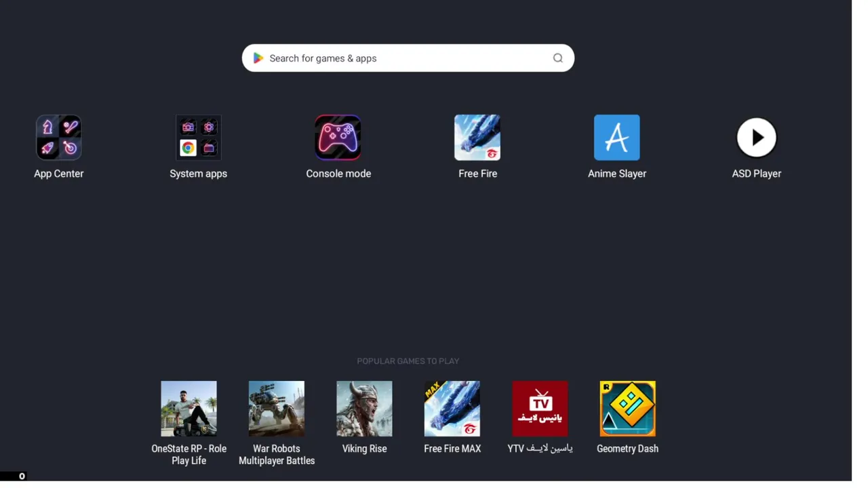Click the ASD Player label
The image size is (868, 488).
[x=757, y=174]
